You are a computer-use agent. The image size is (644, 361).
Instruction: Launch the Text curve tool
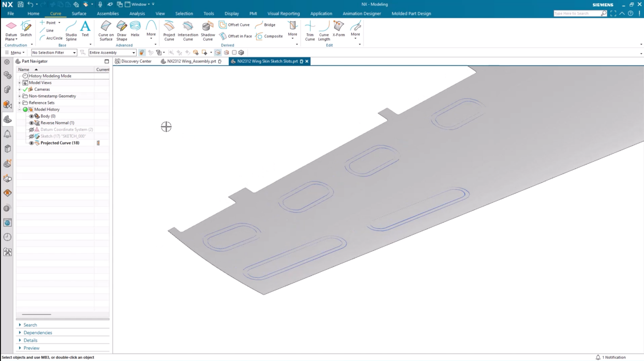coord(85,28)
